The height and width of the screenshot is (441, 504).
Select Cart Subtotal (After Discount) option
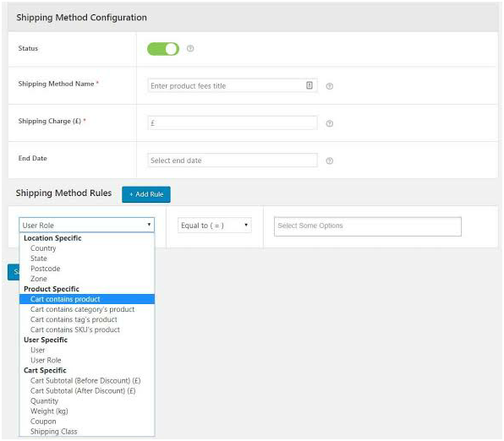(x=87, y=391)
